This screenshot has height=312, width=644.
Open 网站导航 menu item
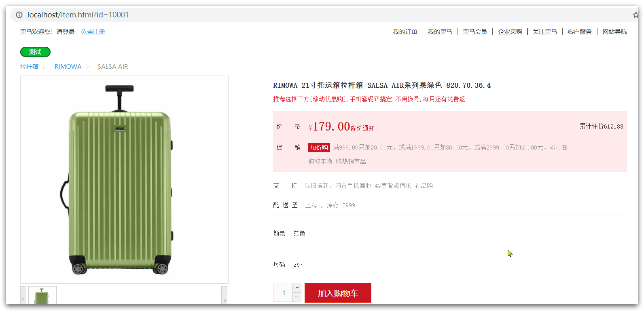click(614, 32)
